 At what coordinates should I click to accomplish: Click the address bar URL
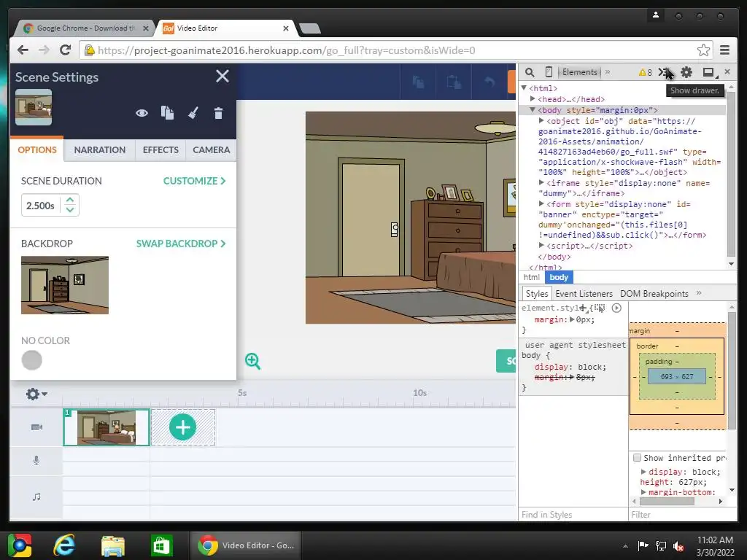pos(286,50)
